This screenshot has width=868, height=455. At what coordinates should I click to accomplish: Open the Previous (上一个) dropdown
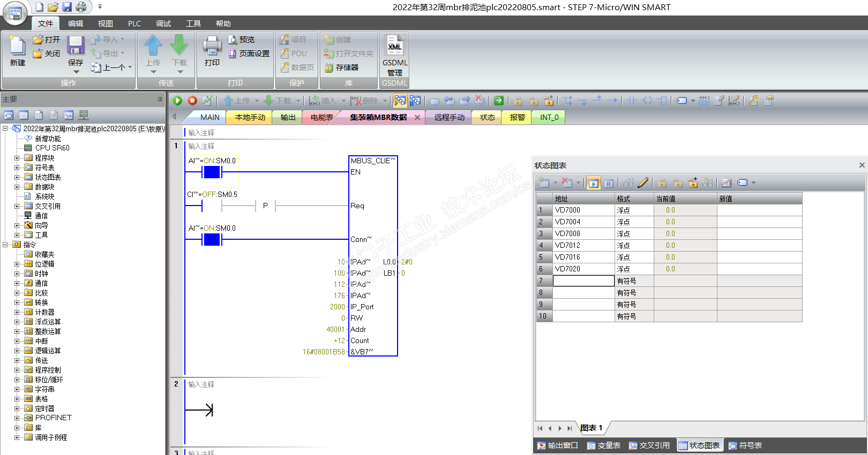pyautogui.click(x=130, y=67)
